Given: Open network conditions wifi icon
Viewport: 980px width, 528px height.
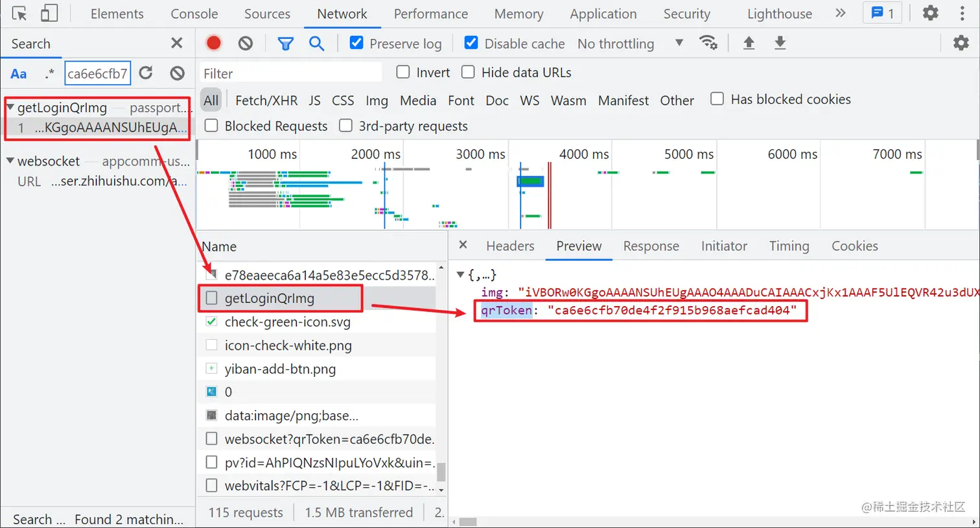Looking at the screenshot, I should click(708, 43).
